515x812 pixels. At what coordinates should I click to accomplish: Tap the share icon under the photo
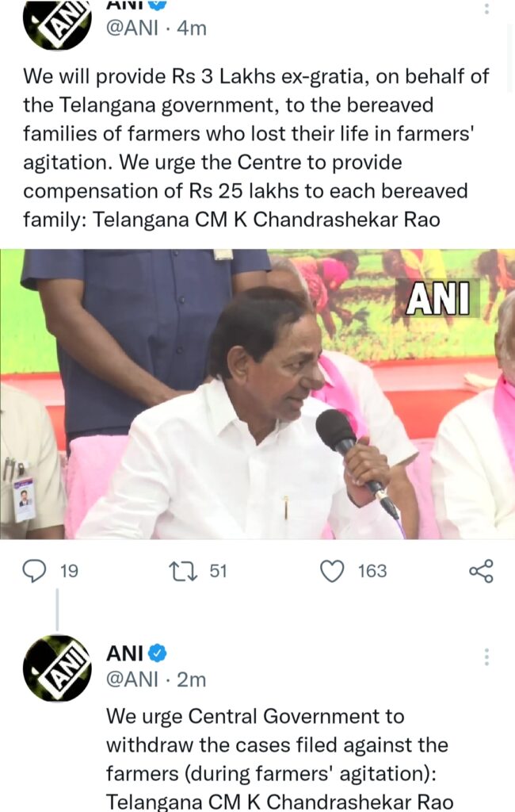tap(481, 571)
